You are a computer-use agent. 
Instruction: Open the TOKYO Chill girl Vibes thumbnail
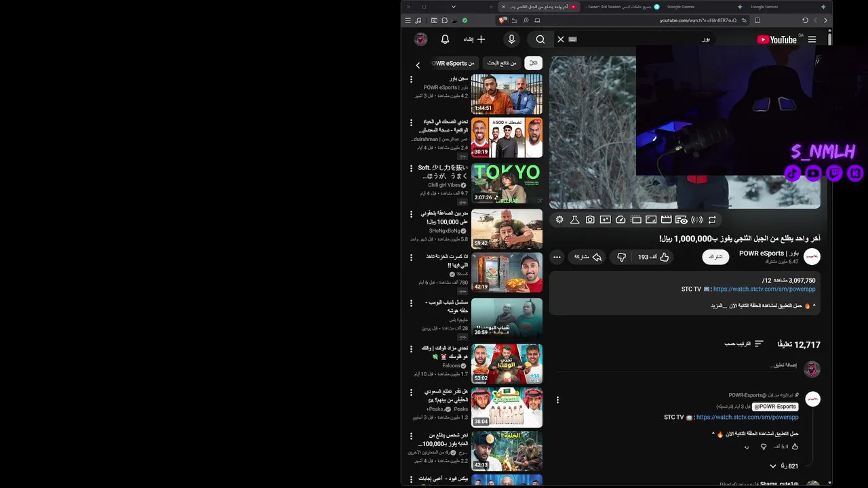coord(507,183)
